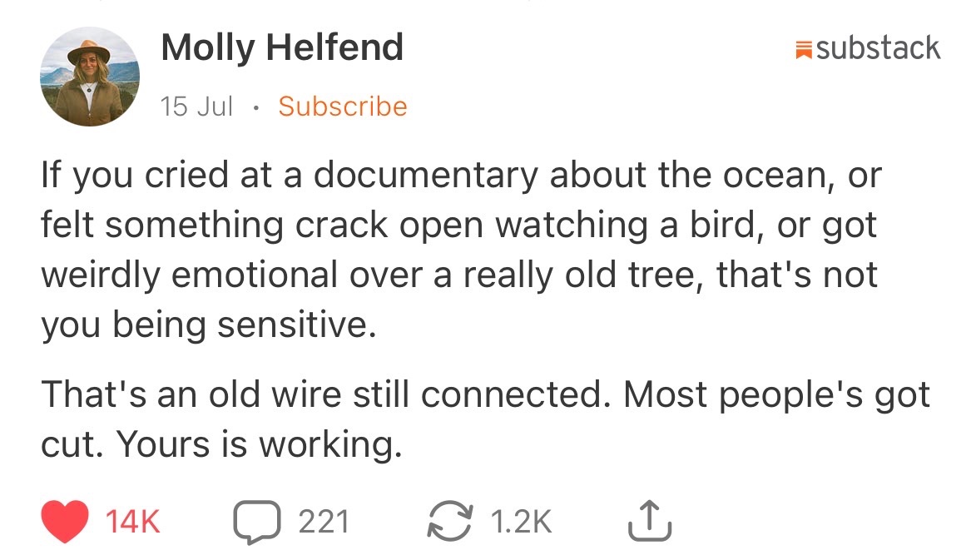The image size is (966, 560).
Task: View the 221 comments count
Action: [x=324, y=522]
